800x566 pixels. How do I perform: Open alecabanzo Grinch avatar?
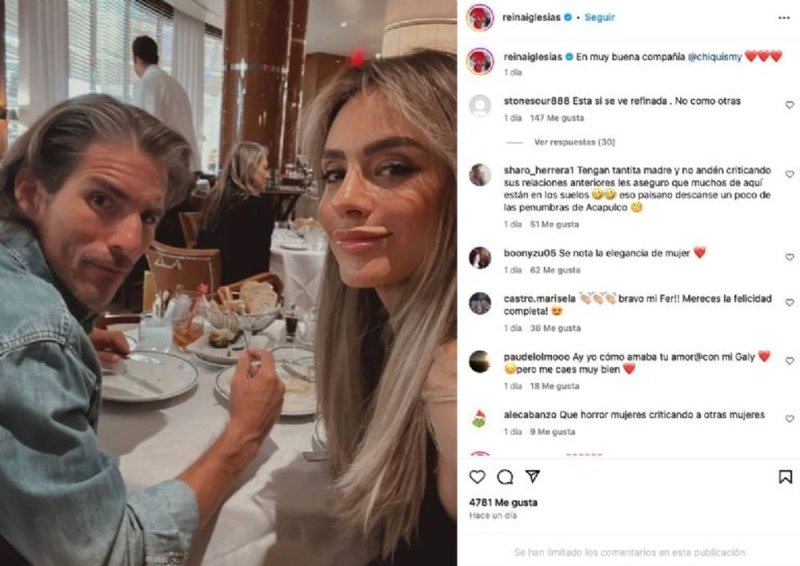(x=480, y=420)
